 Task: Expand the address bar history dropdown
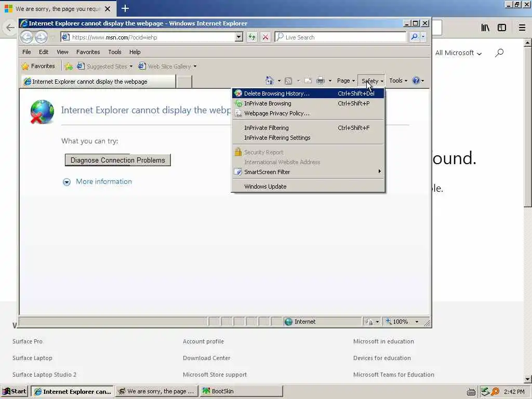coord(239,37)
